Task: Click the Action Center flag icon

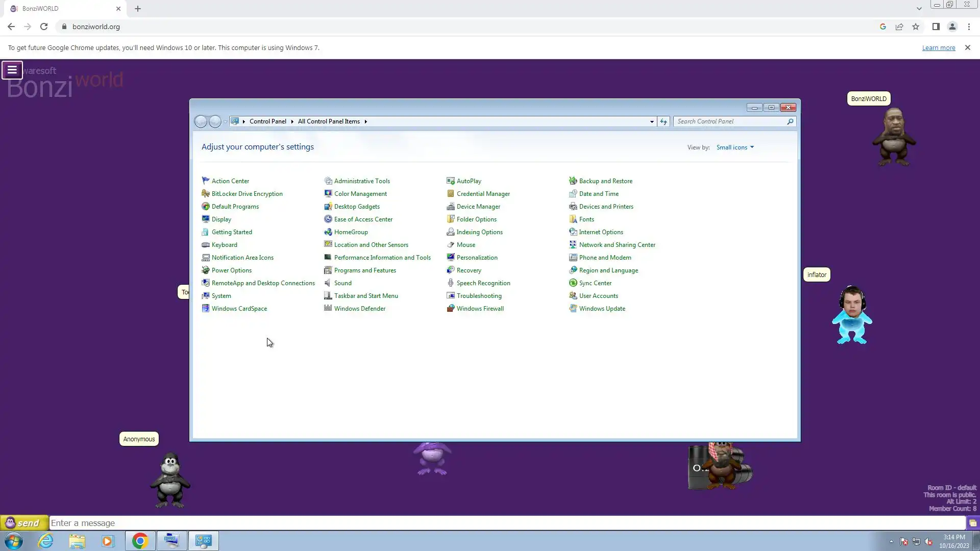Action: (x=205, y=181)
